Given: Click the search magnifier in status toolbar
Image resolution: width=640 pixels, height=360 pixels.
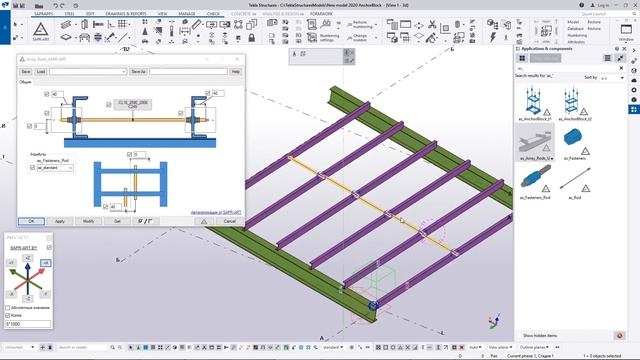Looking at the screenshot, I should pyautogui.click(x=112, y=347).
